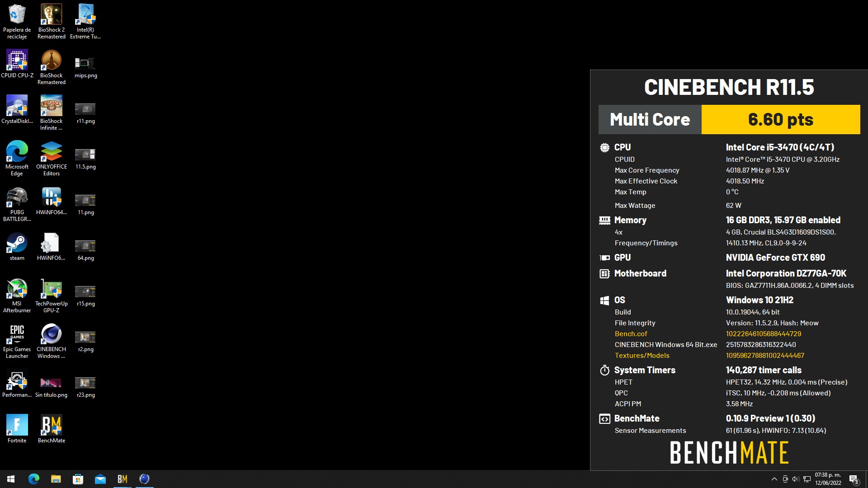Open Performance test desktop shortcut
The width and height of the screenshot is (868, 488).
(x=17, y=384)
